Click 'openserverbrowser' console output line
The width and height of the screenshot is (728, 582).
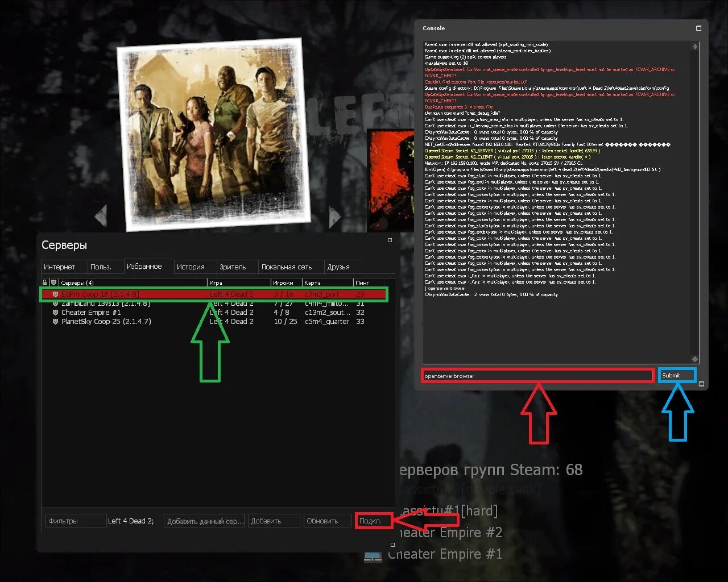pos(445,288)
